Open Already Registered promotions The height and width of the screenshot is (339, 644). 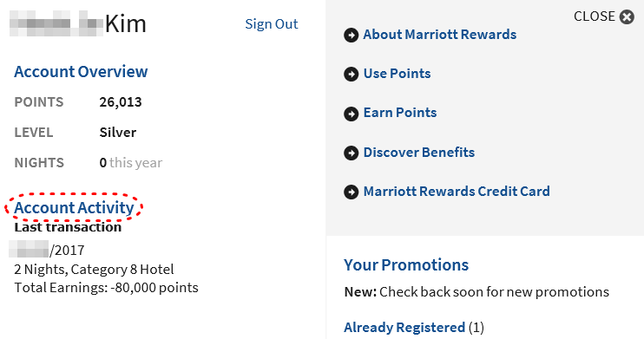click(404, 328)
